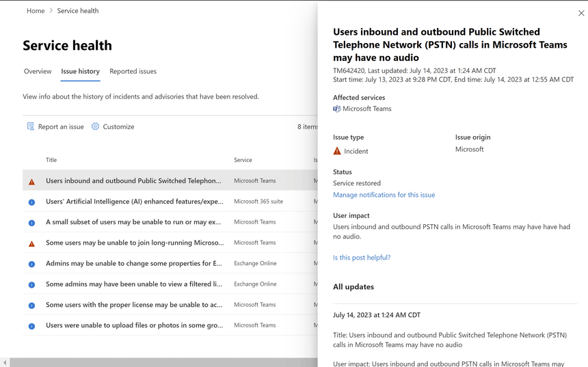
Task: Open Manage notifications for this issue link
Action: click(x=384, y=195)
